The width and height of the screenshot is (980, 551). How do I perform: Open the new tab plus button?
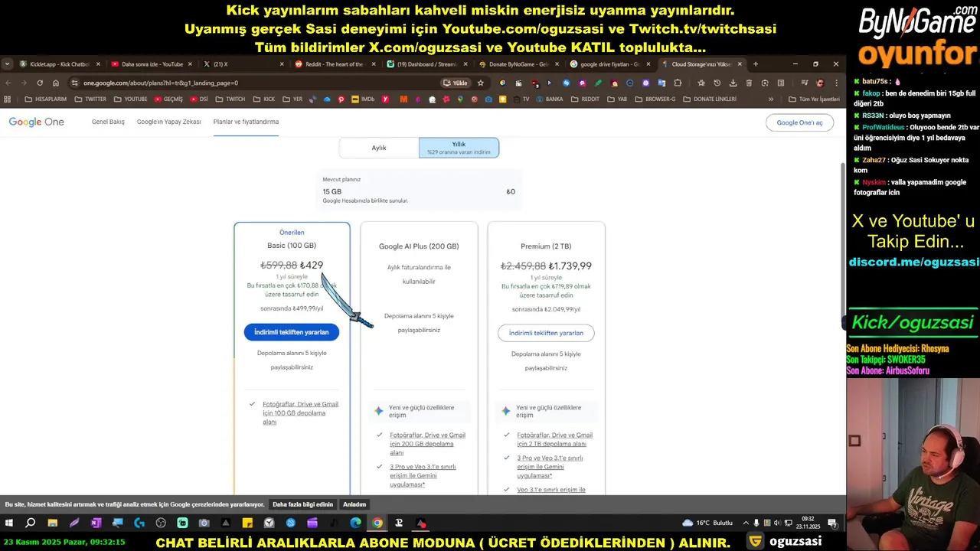coord(756,64)
